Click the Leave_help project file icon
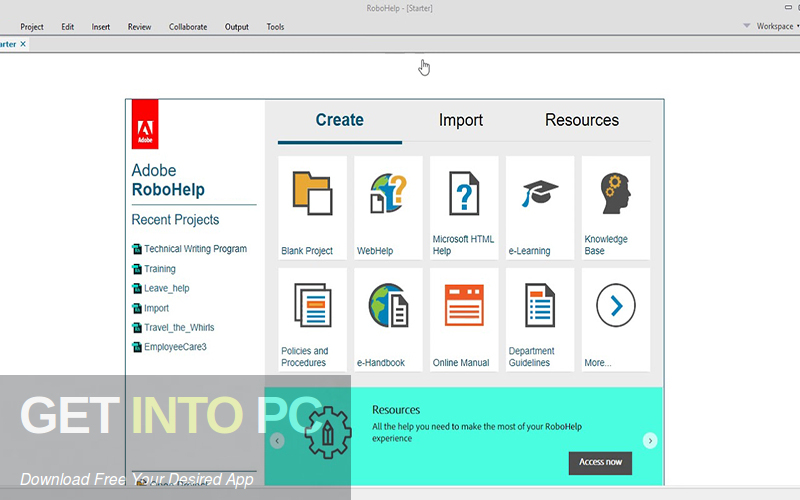800x500 pixels. click(x=137, y=288)
